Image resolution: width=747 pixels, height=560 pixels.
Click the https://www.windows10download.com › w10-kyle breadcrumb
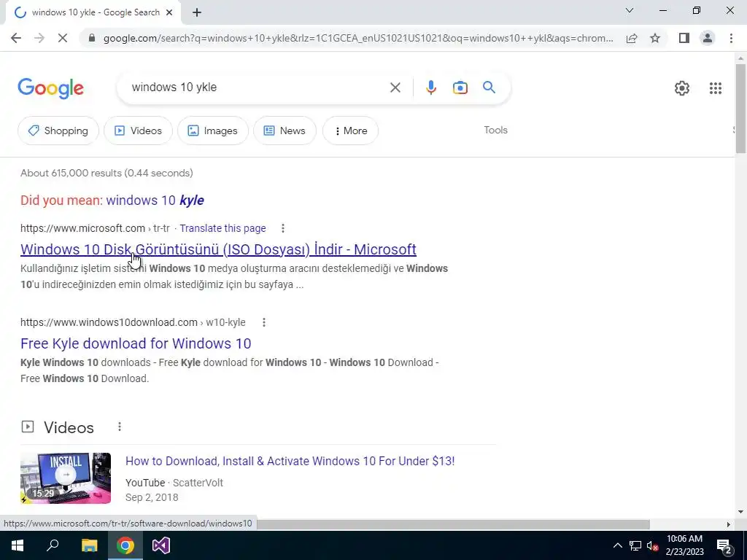[x=133, y=322]
